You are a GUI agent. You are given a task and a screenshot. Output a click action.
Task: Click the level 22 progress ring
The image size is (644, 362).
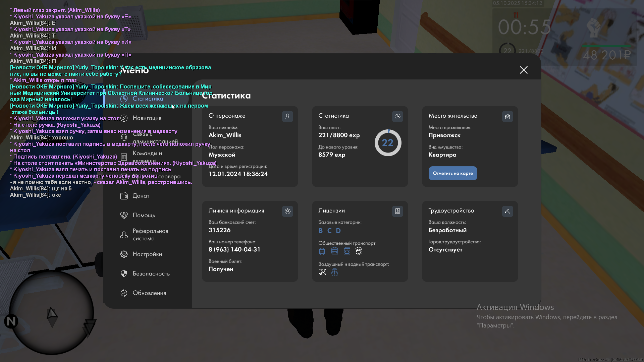(388, 143)
